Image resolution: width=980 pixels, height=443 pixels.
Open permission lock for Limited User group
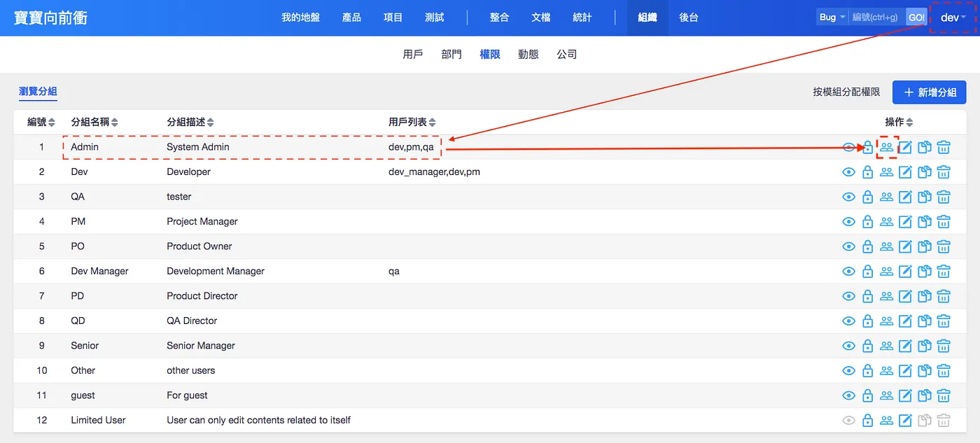[867, 420]
